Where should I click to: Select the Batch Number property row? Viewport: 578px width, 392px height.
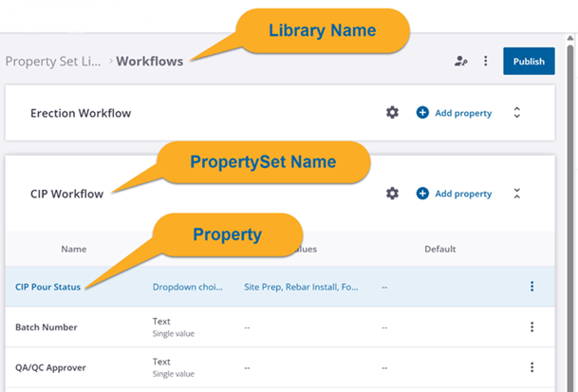tap(47, 327)
